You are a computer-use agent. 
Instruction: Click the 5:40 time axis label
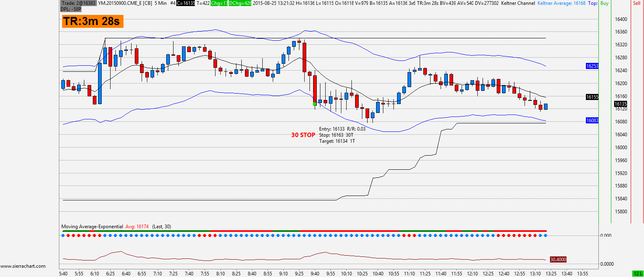pos(63,274)
